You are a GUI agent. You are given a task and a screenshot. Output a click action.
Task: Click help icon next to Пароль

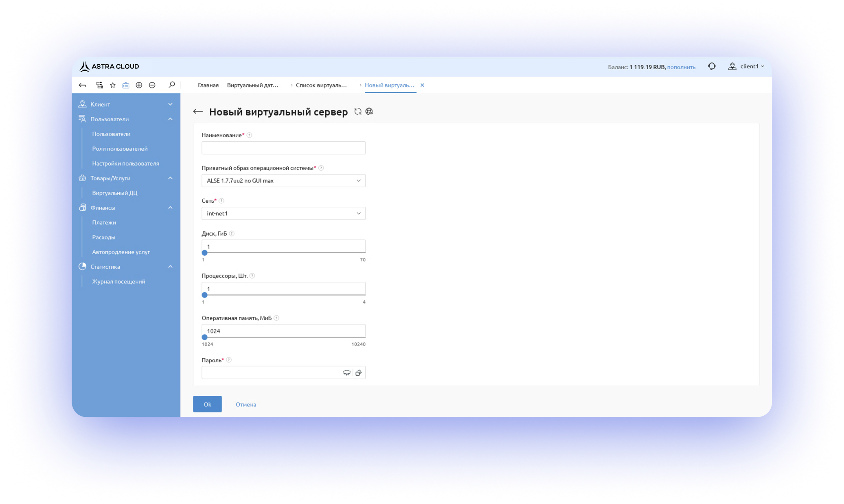pos(229,360)
